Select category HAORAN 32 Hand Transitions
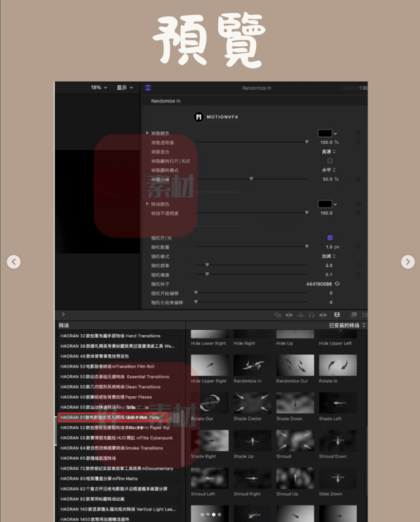The height and width of the screenshot is (522, 420). click(x=110, y=336)
